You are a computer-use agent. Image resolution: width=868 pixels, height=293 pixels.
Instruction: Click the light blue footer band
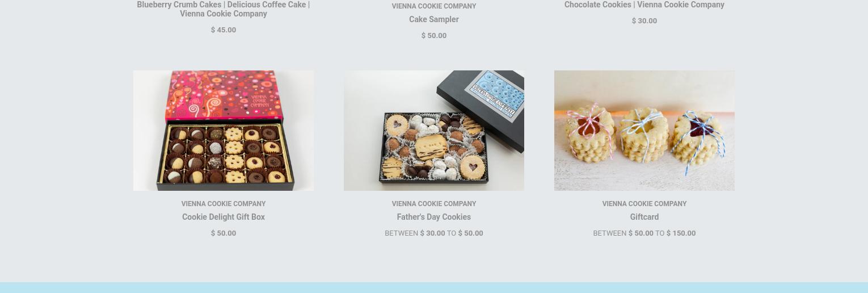(434, 287)
